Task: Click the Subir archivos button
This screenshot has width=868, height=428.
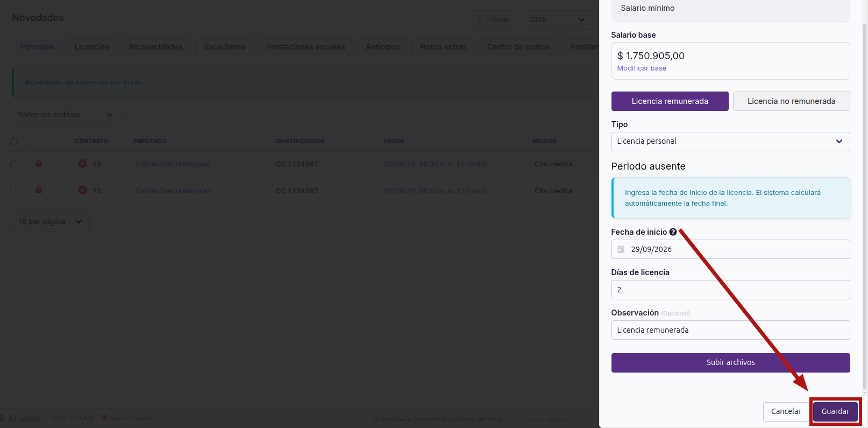Action: click(730, 363)
